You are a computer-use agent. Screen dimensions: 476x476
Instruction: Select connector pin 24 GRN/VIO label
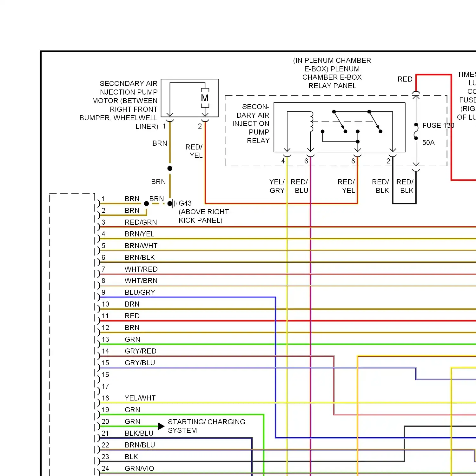click(x=139, y=468)
